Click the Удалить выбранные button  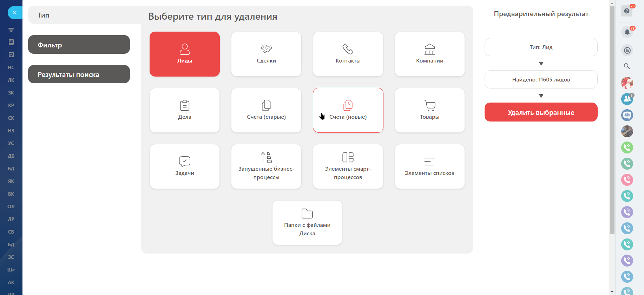(x=541, y=112)
